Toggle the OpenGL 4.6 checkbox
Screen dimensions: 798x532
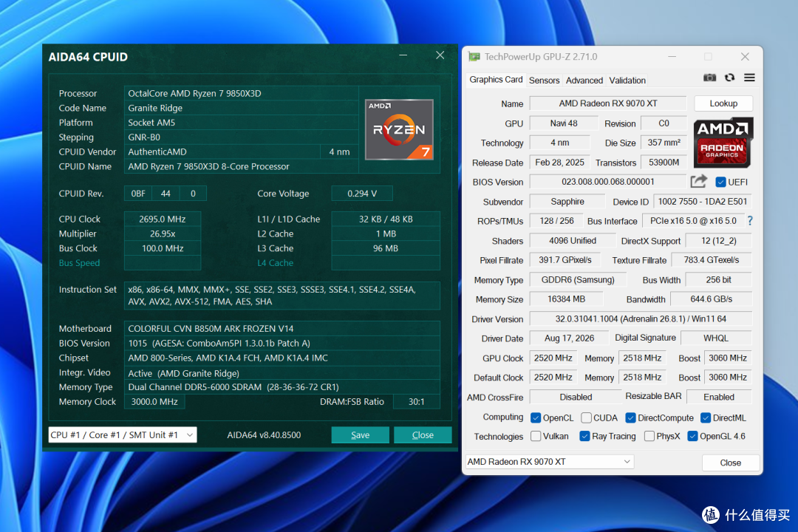pos(692,436)
